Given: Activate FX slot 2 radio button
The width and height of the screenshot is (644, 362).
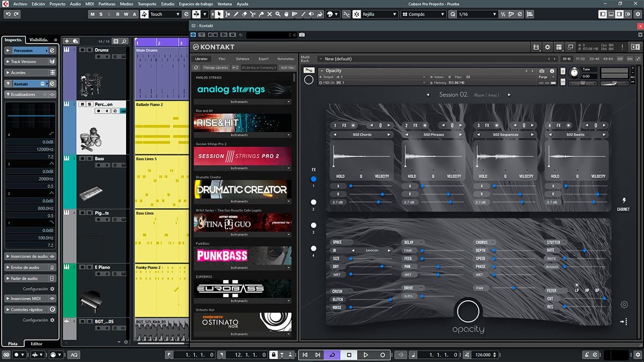Looking at the screenshot, I should pos(313,202).
